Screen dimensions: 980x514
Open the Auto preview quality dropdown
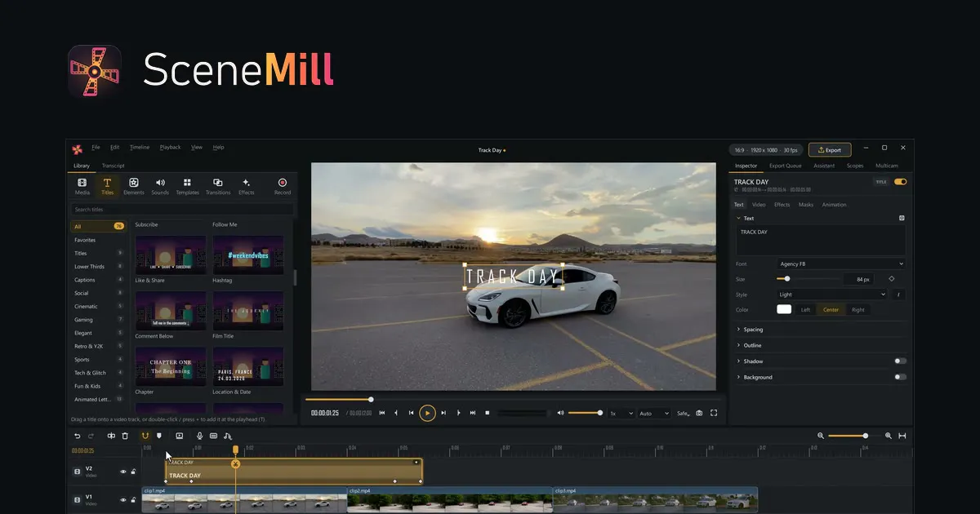654,414
